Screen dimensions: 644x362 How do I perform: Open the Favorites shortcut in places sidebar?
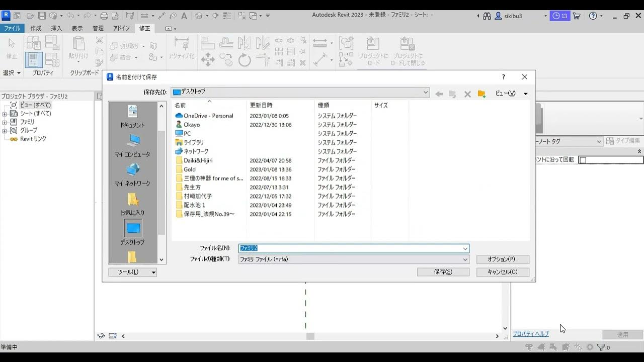click(133, 204)
